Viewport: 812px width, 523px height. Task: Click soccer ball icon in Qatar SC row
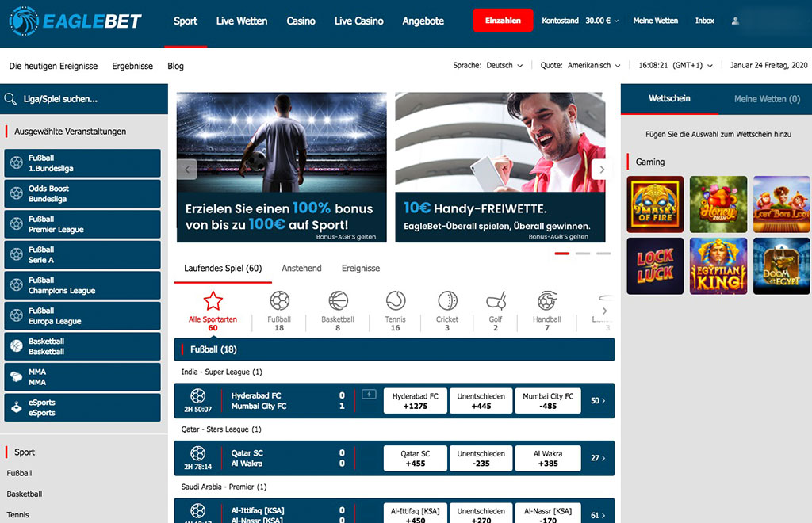point(197,453)
